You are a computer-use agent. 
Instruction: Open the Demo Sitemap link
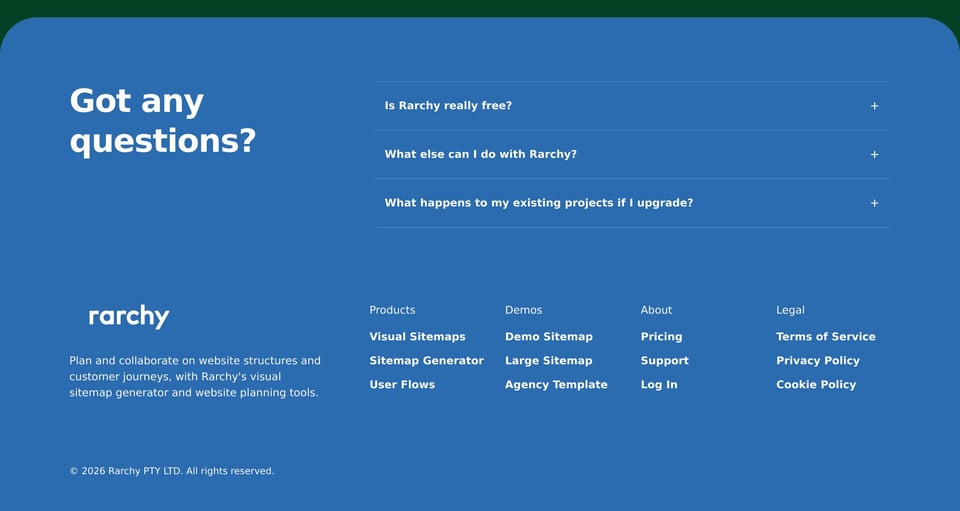point(549,337)
